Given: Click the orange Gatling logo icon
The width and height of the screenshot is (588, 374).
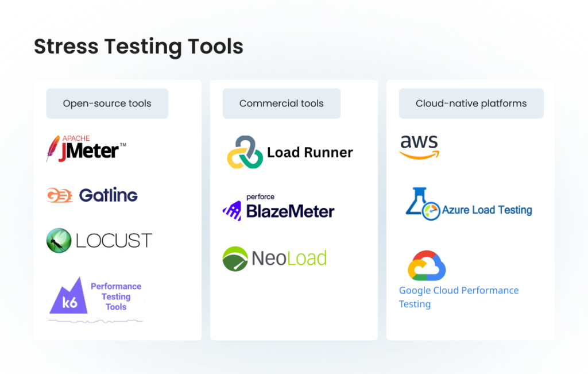Looking at the screenshot, I should pyautogui.click(x=60, y=195).
